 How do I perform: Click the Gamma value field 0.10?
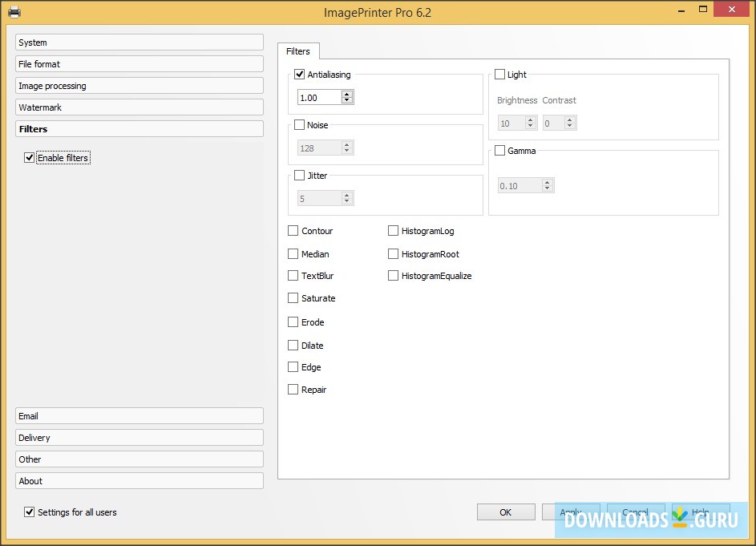point(519,186)
